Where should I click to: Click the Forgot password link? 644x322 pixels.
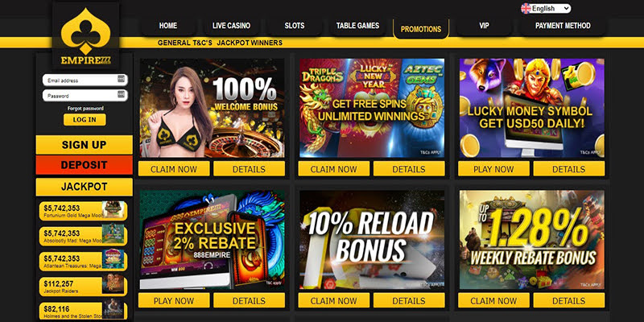(x=85, y=109)
